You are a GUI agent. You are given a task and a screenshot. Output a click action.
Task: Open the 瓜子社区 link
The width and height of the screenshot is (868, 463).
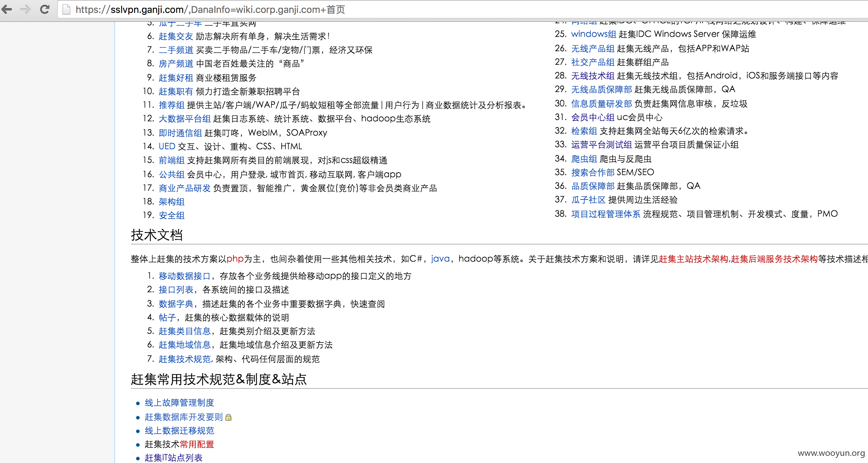pyautogui.click(x=588, y=199)
